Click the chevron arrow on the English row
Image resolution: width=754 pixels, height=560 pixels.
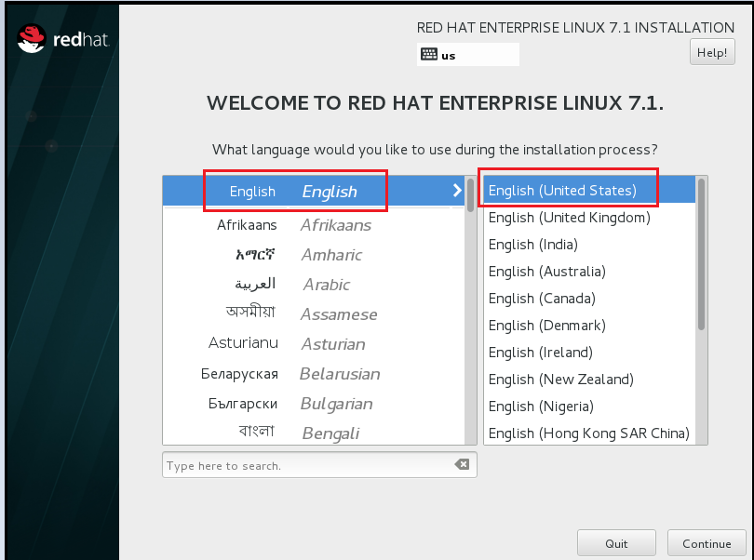pyautogui.click(x=457, y=191)
